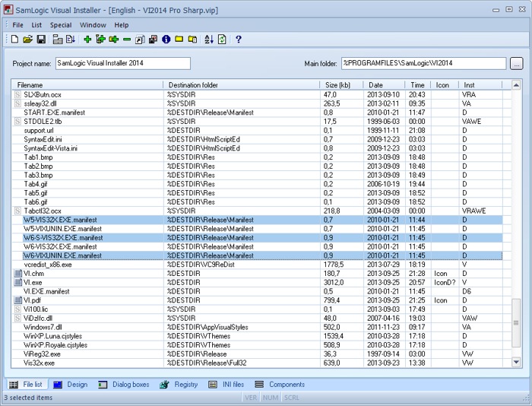Image resolution: width=532 pixels, height=406 pixels.
Task: Click the grid icon beside VI.pdf
Action: (x=17, y=300)
